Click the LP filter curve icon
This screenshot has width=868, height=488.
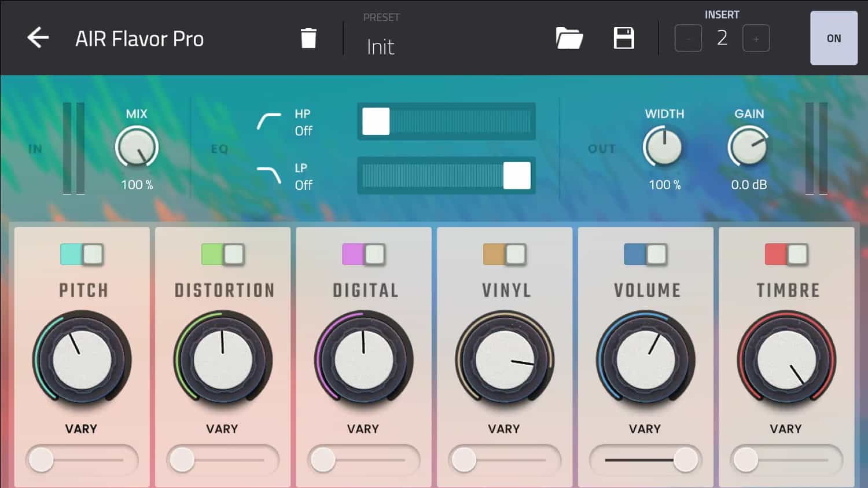click(x=269, y=175)
